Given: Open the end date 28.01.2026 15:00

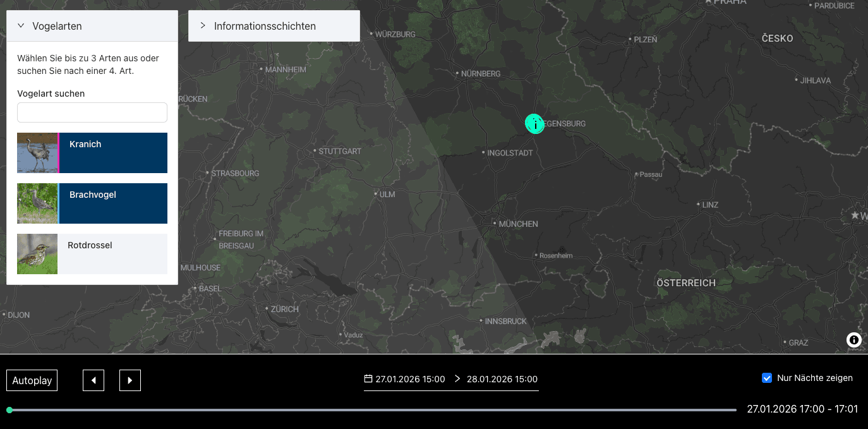Looking at the screenshot, I should coord(502,379).
